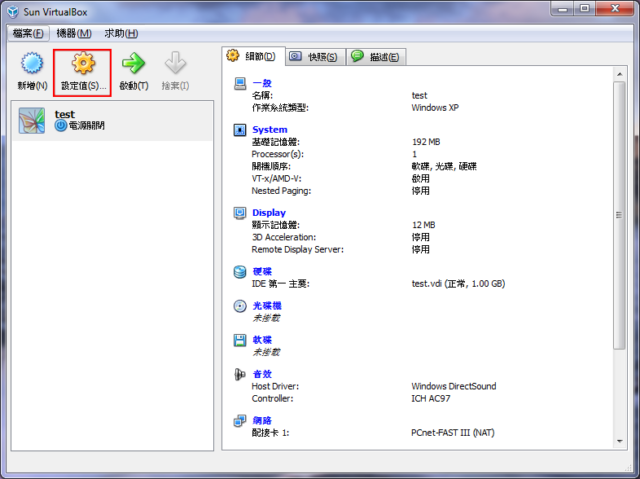Click the 'Controller:' label in Audio section

click(272, 399)
